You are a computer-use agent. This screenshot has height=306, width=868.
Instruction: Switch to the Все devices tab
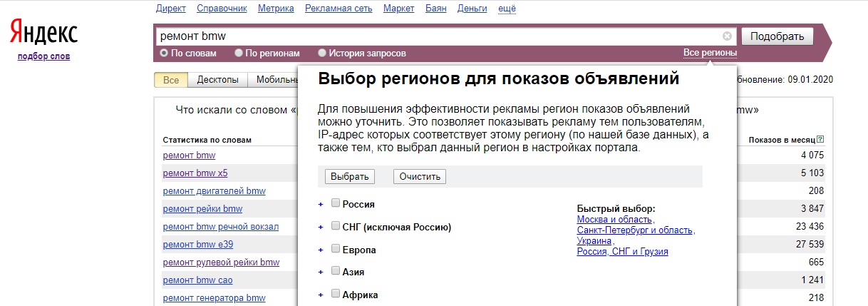click(x=171, y=80)
